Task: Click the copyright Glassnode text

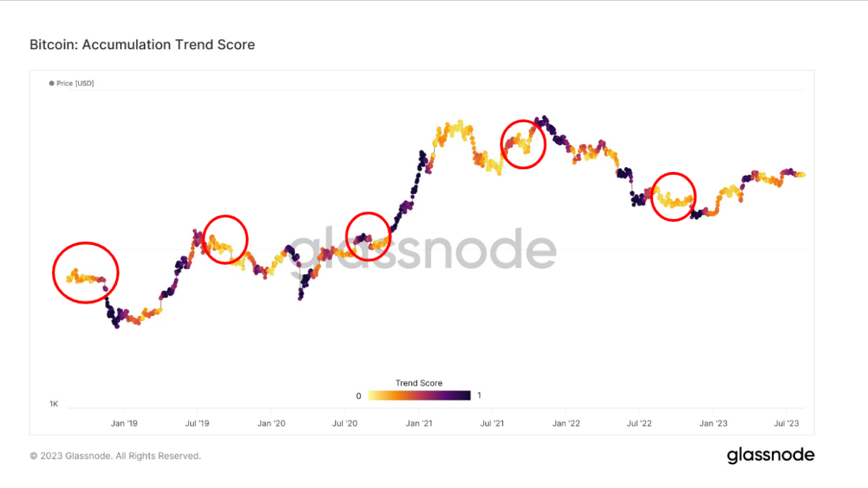Action: coord(115,456)
